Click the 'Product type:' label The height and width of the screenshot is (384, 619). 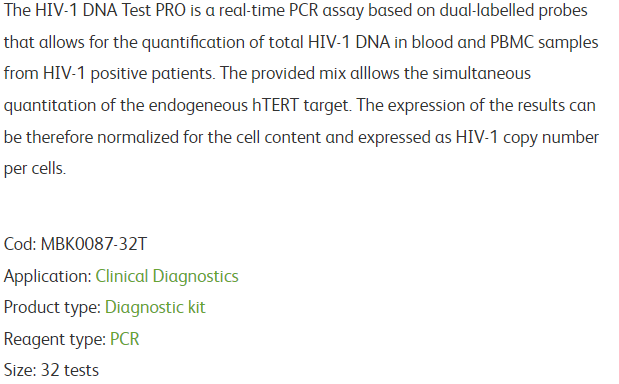pyautogui.click(x=53, y=307)
